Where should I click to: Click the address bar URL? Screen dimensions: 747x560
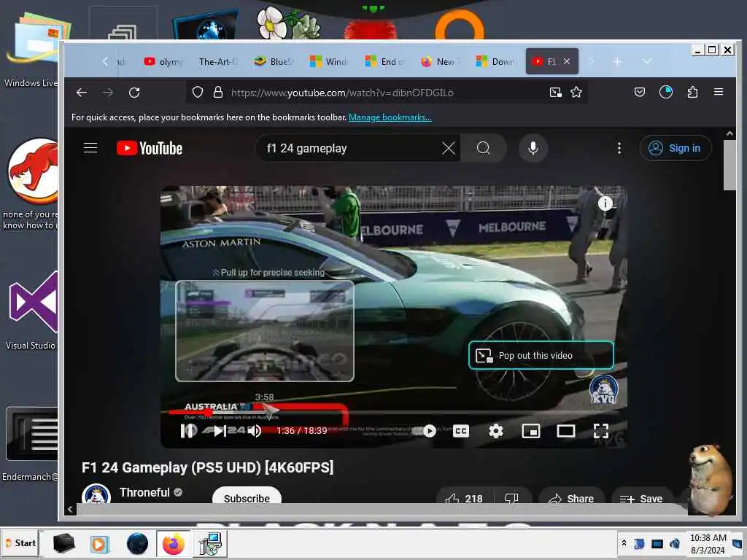[342, 93]
